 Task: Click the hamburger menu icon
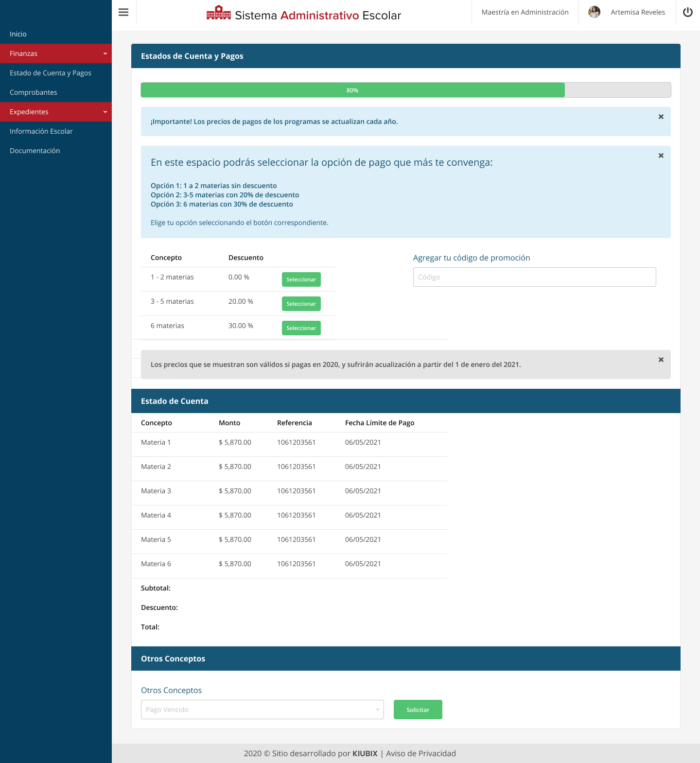click(123, 12)
